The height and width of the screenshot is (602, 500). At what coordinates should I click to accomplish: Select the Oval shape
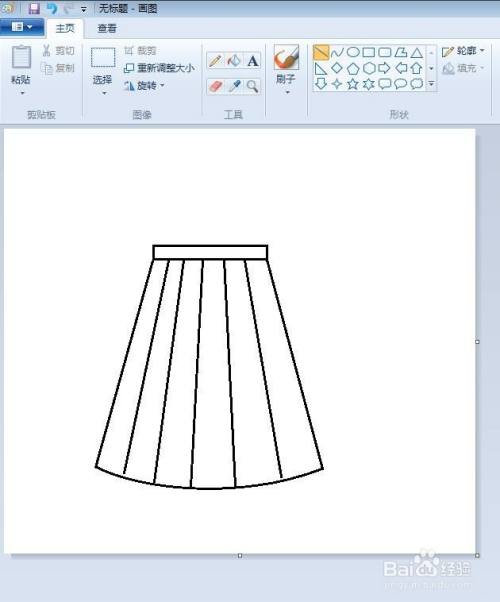click(353, 52)
